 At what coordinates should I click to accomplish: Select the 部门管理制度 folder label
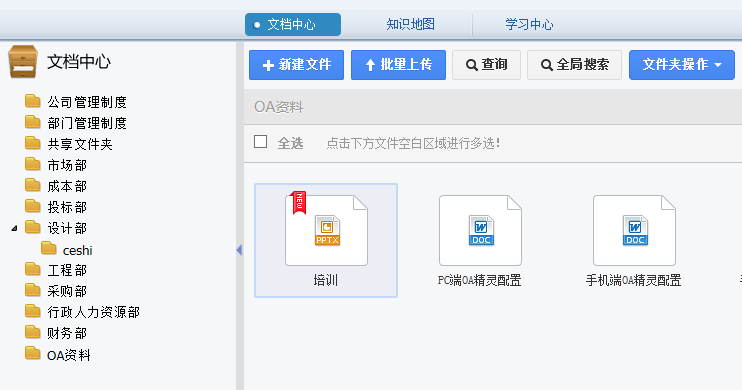[87, 123]
